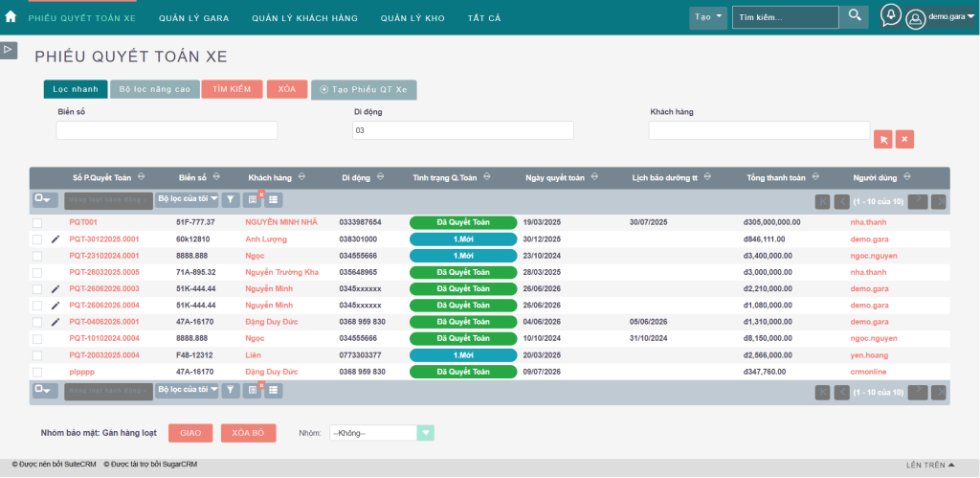This screenshot has height=478, width=980.
Task: Go to the home icon
Action: (x=10, y=17)
